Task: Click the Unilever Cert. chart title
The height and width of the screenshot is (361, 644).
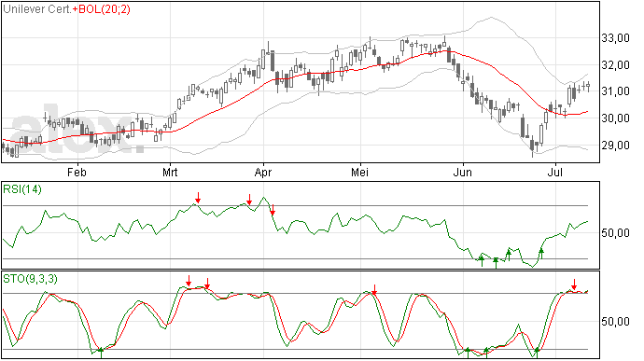Action: tap(37, 9)
